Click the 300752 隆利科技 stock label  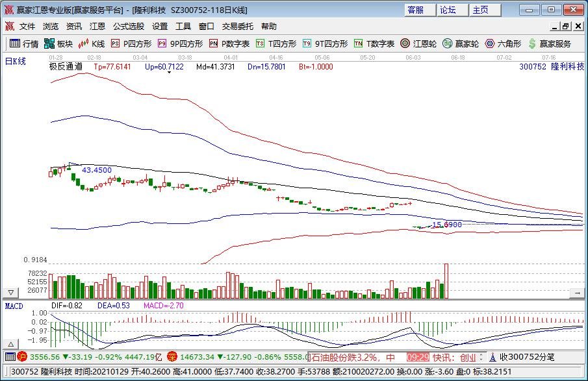pos(552,67)
